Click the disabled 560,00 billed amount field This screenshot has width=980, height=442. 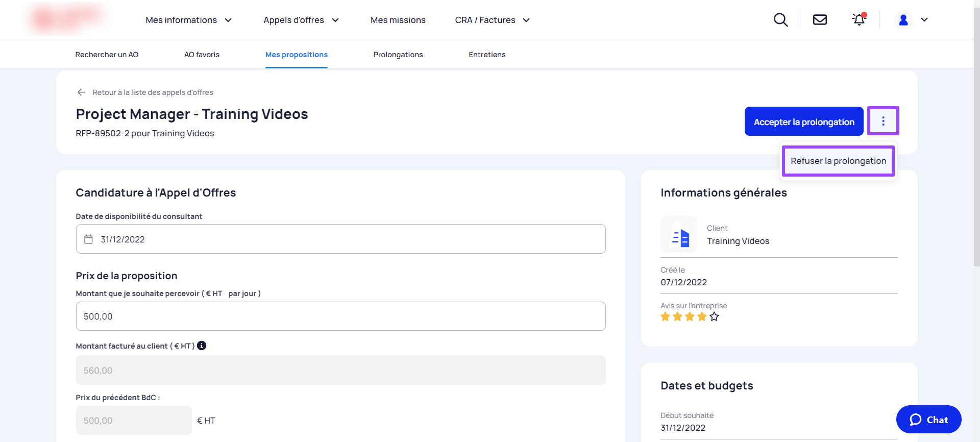click(340, 370)
